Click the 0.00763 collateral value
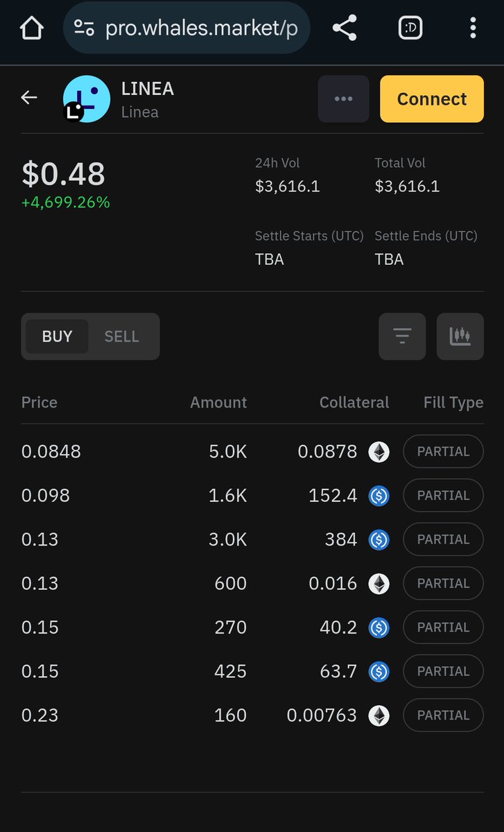 click(322, 716)
